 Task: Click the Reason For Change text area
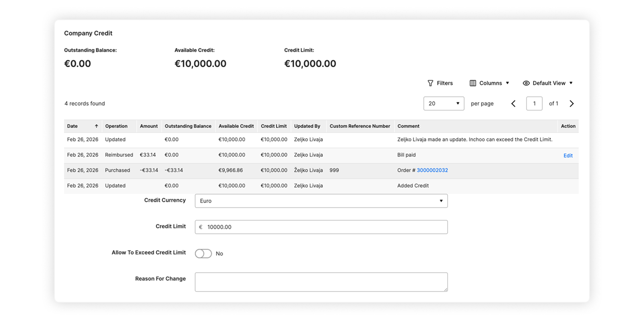(x=321, y=282)
